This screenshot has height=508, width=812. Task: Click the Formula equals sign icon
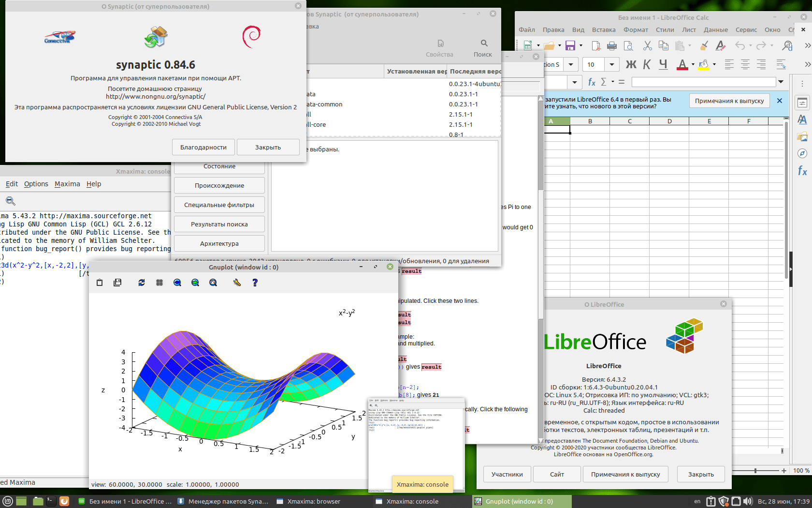coord(622,82)
